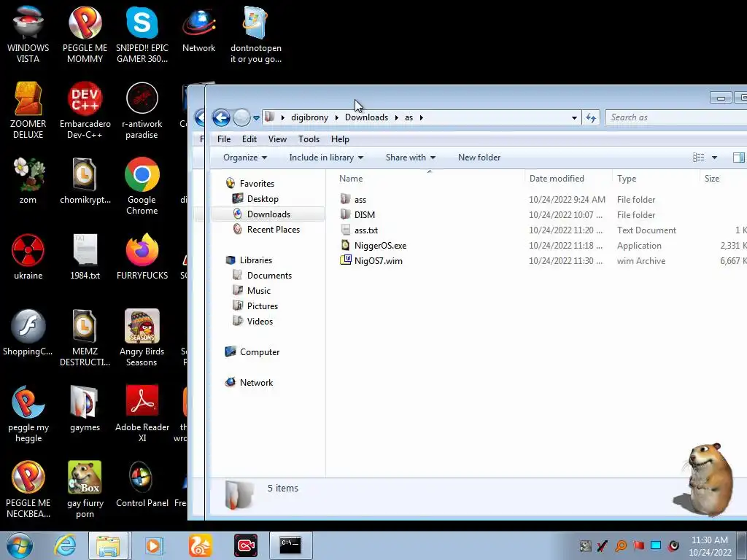Sort by the 'Date modified' column header
The width and height of the screenshot is (747, 560).
click(x=557, y=179)
